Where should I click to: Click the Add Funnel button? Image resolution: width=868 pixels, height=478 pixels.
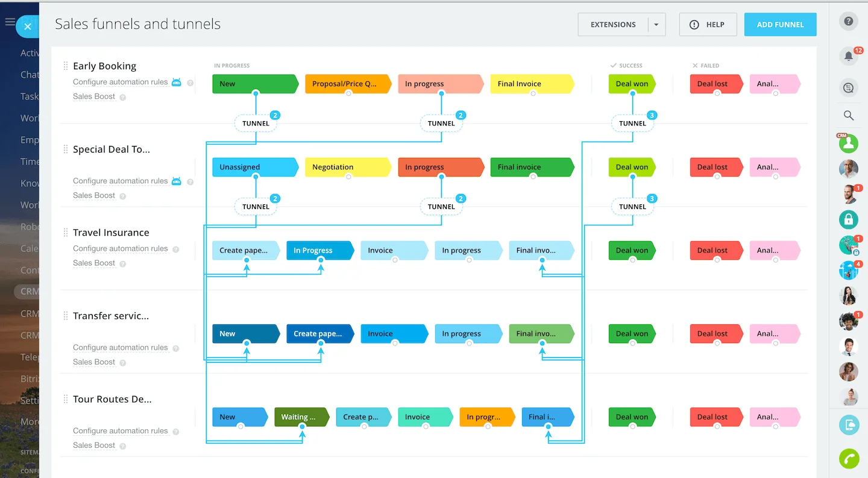point(780,25)
